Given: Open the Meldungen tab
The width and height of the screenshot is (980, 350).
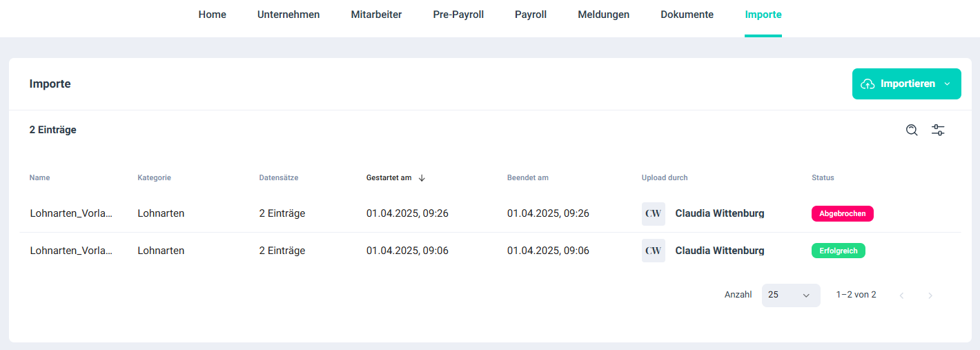Looking at the screenshot, I should [603, 14].
